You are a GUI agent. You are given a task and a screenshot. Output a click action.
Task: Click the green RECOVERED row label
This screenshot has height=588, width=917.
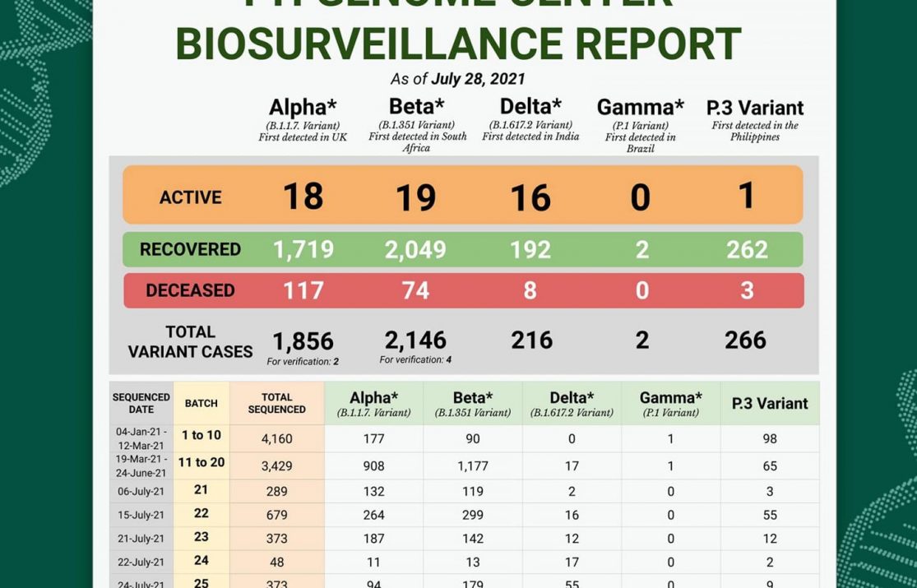click(x=190, y=249)
